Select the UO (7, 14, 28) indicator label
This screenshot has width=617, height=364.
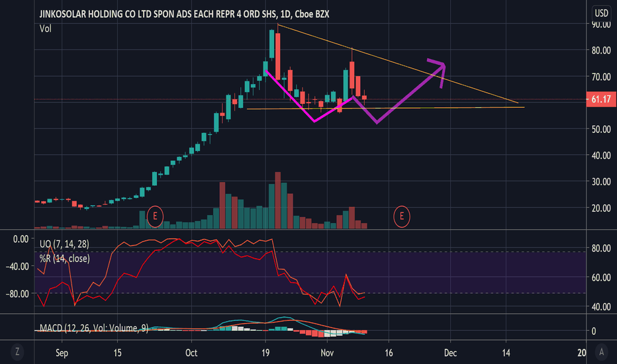pos(64,244)
